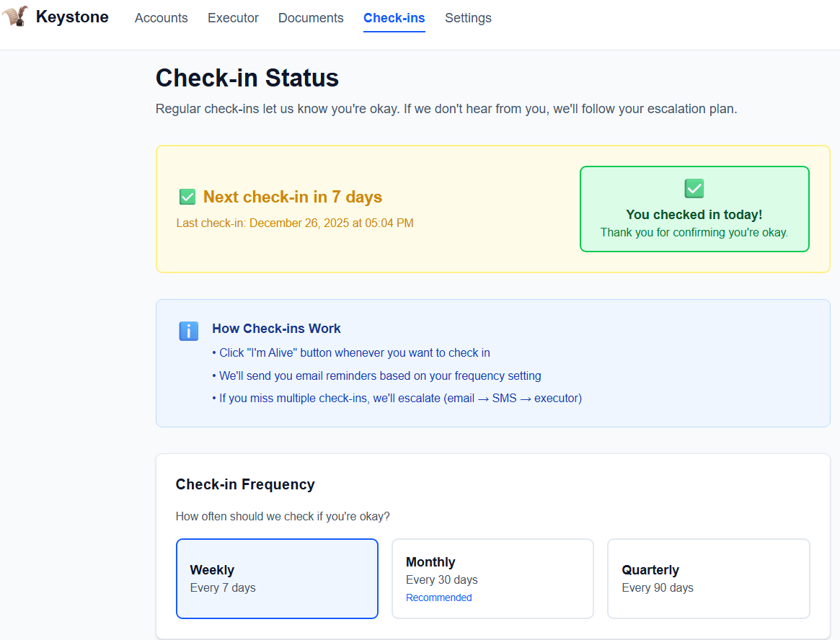Click the "How Check-ins Work" heading

tap(277, 328)
